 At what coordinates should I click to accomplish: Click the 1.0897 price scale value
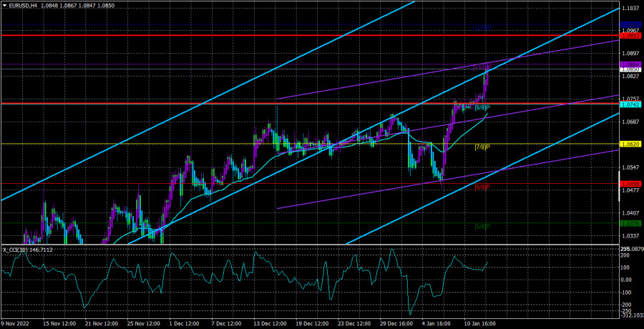point(630,54)
